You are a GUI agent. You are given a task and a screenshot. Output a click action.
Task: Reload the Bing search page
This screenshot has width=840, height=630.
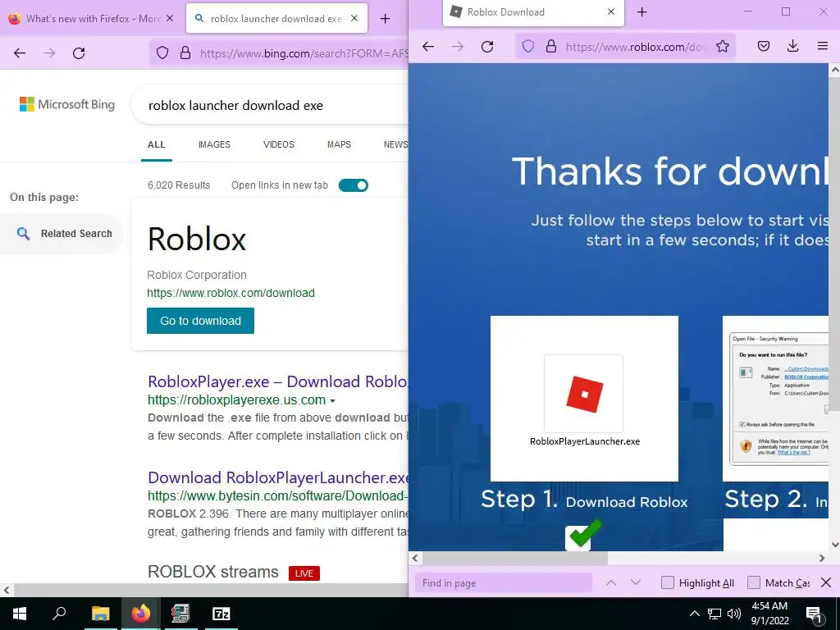click(x=79, y=53)
